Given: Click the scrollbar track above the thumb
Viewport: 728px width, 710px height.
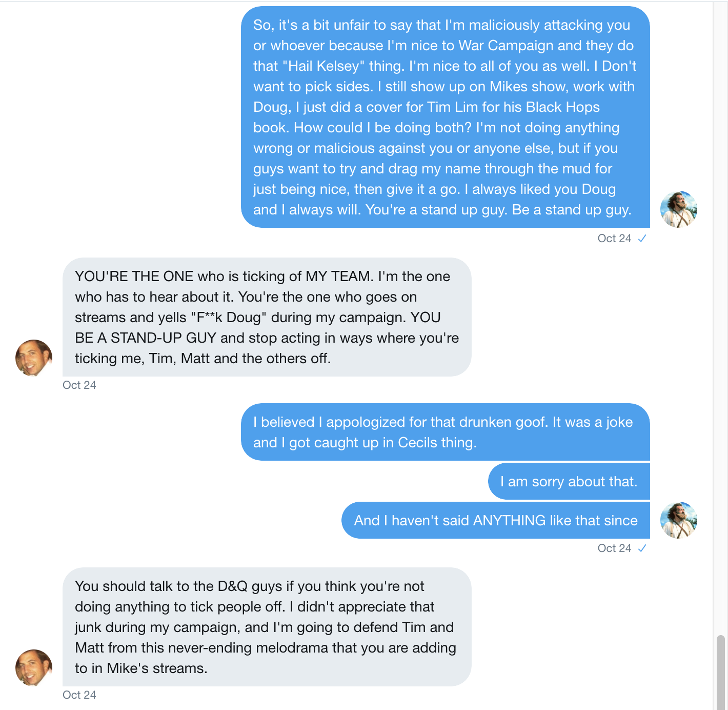Looking at the screenshot, I should (x=720, y=318).
